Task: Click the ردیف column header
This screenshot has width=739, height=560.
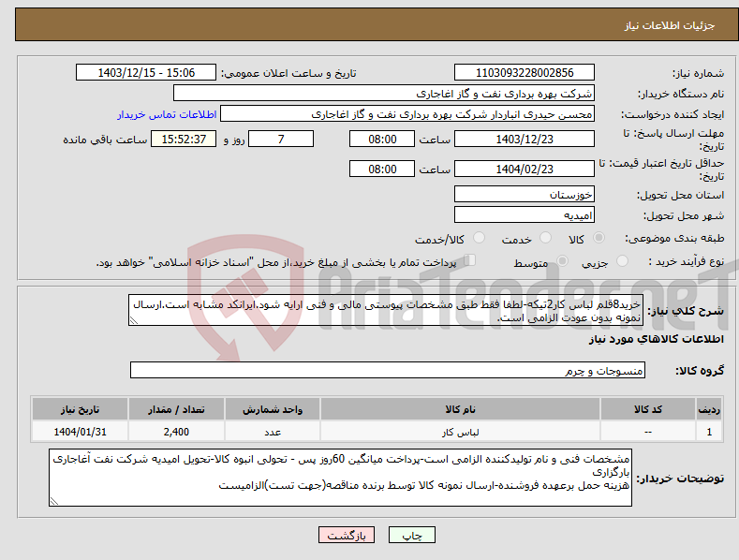Action: coord(709,409)
